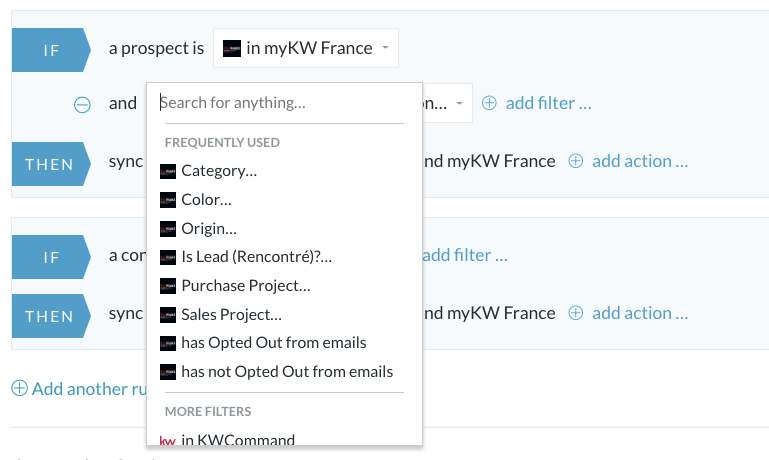Click the myKW icon beside Color filter
The image size is (769, 460).
pos(168,200)
